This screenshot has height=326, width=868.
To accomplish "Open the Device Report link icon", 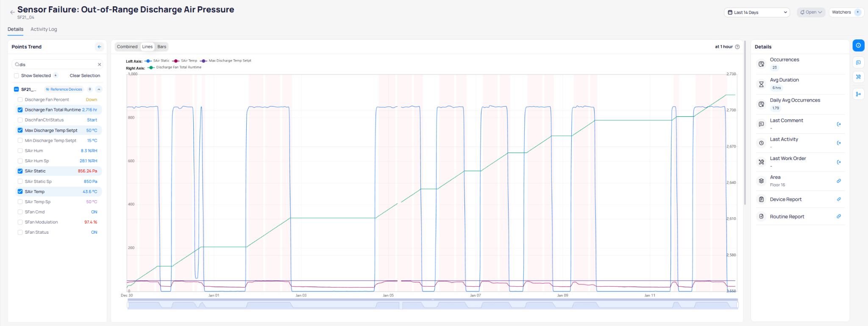I will tap(839, 199).
